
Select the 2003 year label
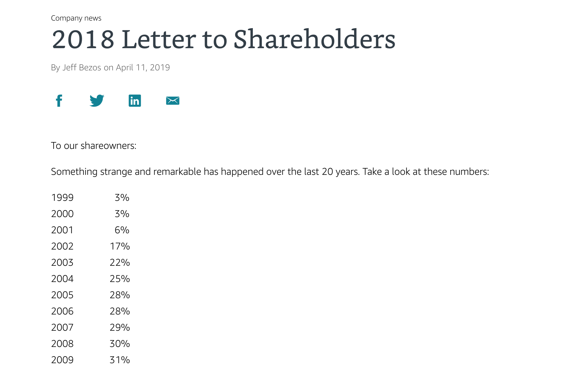(x=62, y=262)
